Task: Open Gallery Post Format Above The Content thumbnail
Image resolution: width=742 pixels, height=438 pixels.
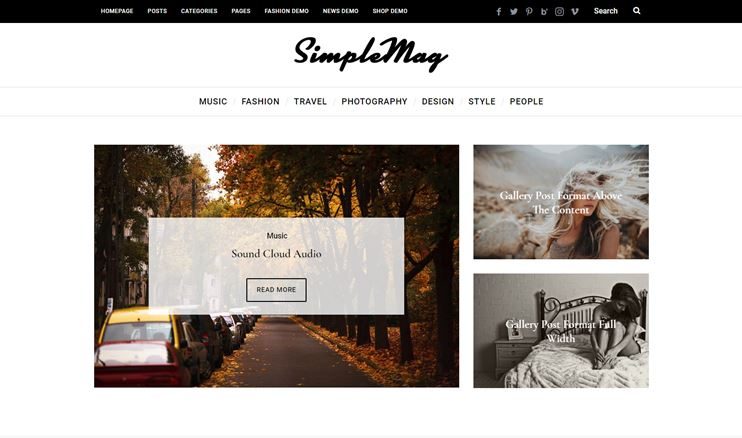Action: point(561,202)
